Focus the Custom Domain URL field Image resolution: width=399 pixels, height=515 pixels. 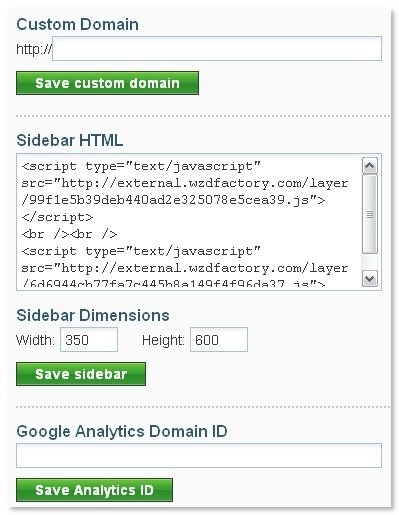coord(217,49)
